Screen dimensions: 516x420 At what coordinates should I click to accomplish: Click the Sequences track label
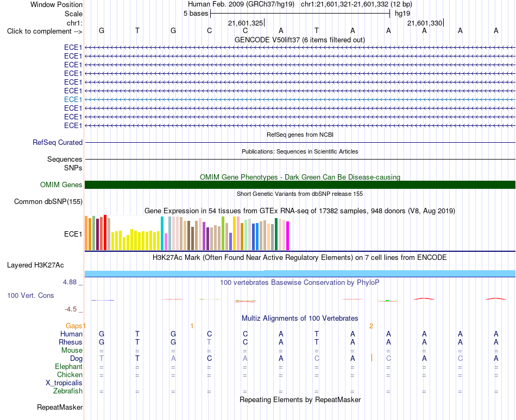click(x=65, y=159)
